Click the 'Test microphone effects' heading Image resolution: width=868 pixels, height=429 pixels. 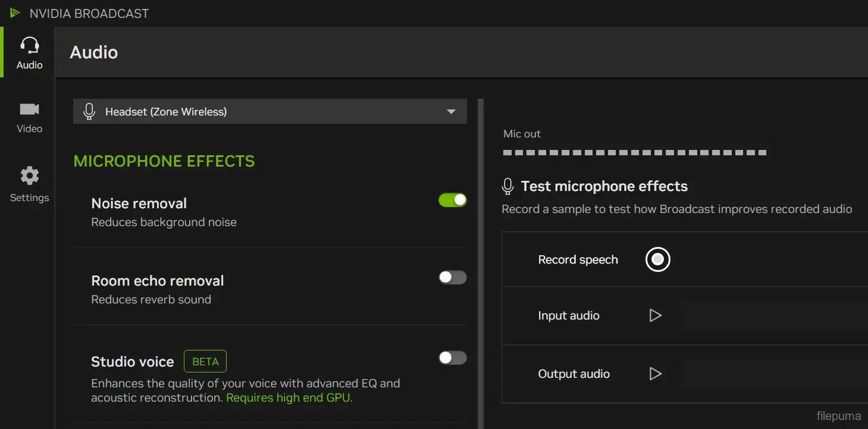click(x=604, y=186)
